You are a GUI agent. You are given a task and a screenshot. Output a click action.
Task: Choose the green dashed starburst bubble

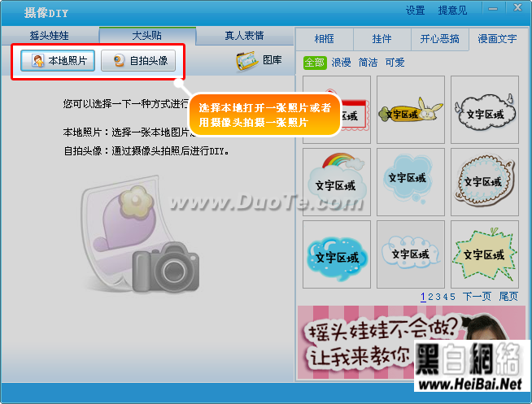pyautogui.click(x=485, y=254)
